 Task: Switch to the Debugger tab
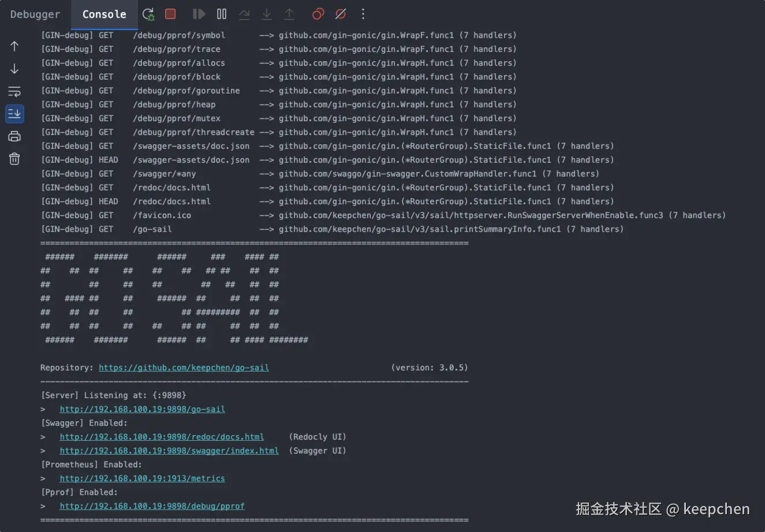click(x=35, y=14)
